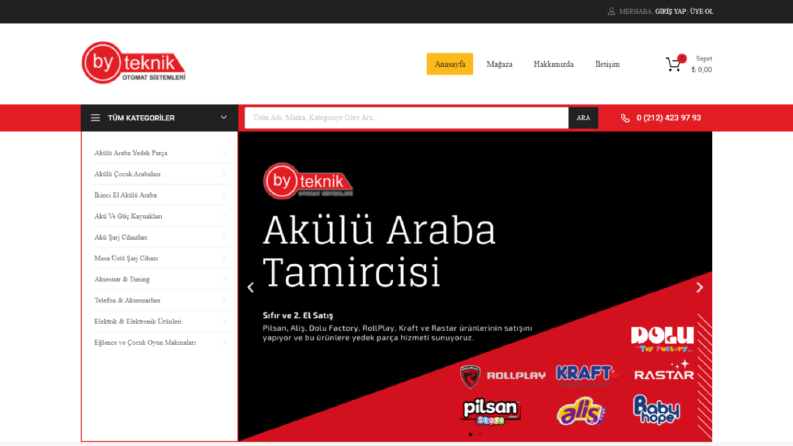Viewport: 793px width, 446px height.
Task: Open İkinci El Akülü Araba category
Action: point(125,195)
